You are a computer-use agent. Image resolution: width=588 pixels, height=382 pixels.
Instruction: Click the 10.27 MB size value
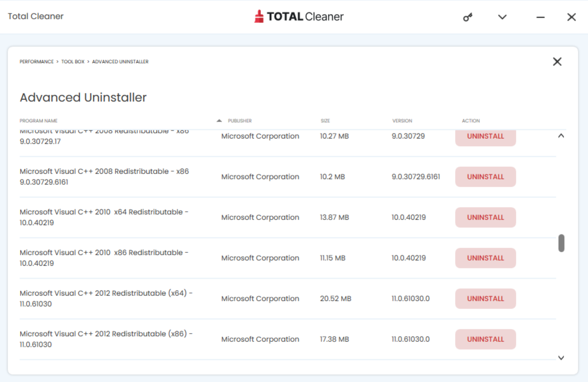click(x=334, y=136)
